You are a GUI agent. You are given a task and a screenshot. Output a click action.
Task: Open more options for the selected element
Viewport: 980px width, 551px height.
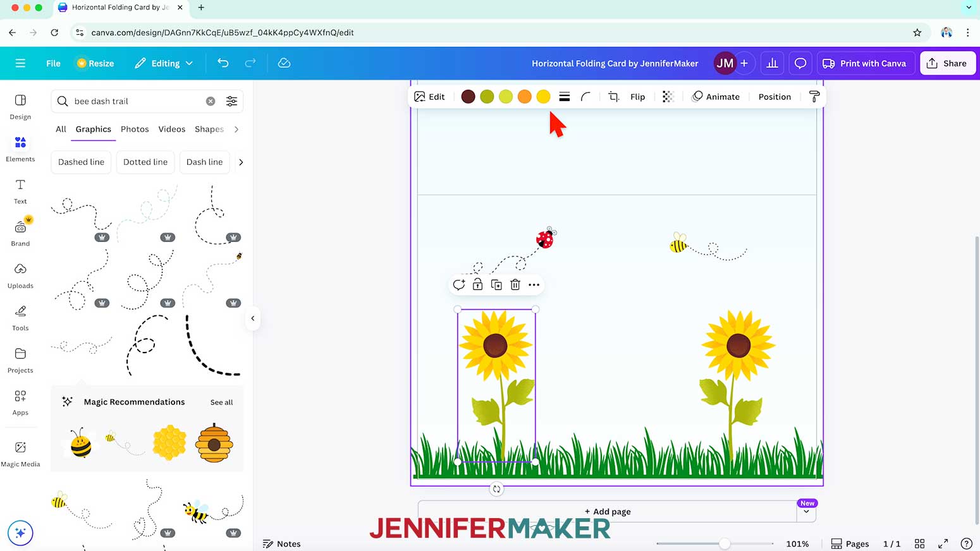[x=534, y=285]
